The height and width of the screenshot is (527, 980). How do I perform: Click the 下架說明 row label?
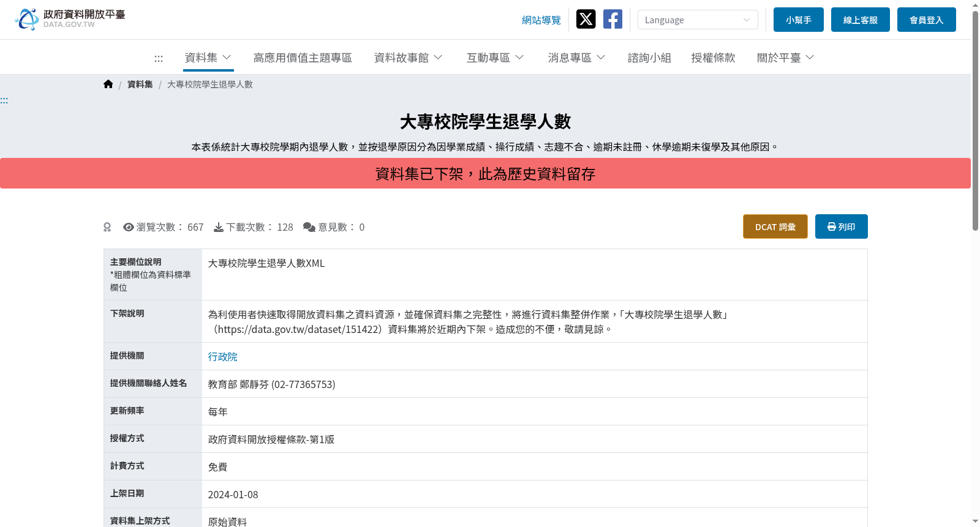[x=127, y=313]
